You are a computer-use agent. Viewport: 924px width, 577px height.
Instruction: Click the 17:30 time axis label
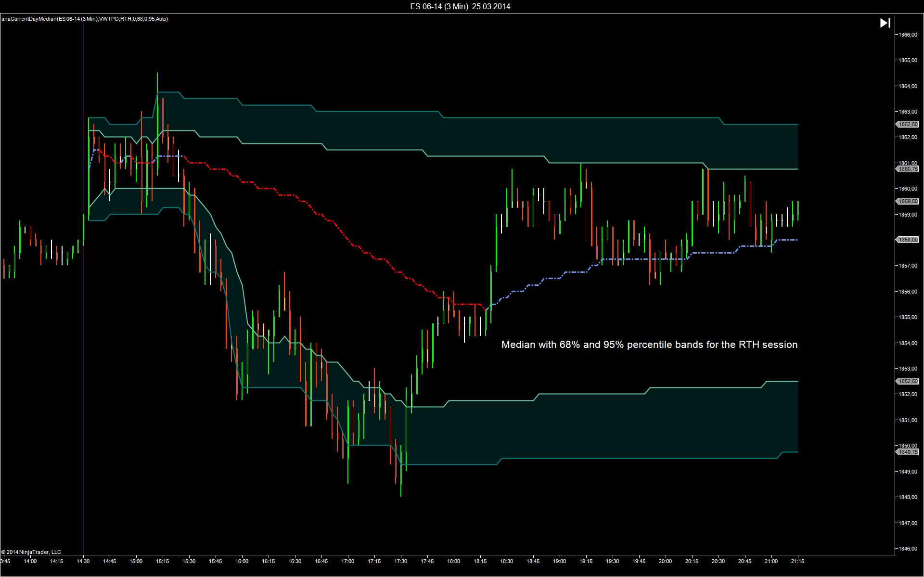(401, 561)
